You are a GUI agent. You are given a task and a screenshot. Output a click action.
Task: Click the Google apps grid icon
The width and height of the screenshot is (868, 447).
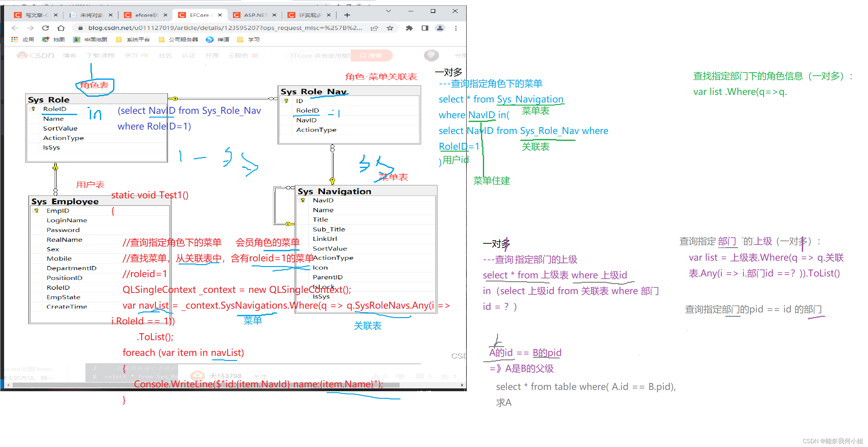(x=14, y=39)
